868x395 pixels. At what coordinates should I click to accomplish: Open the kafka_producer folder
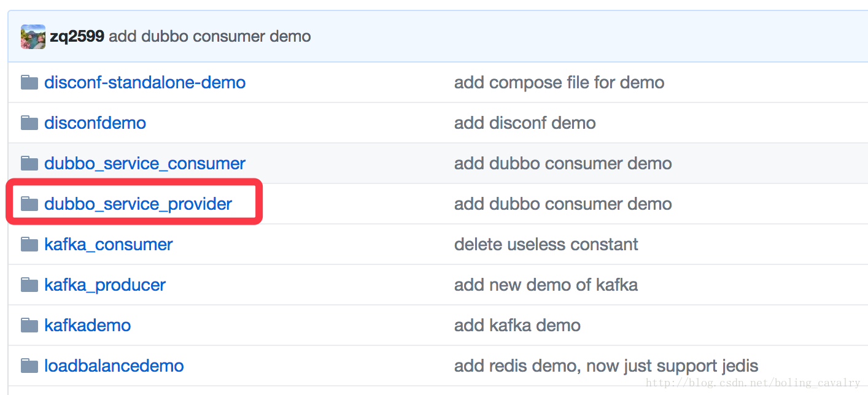(x=105, y=285)
